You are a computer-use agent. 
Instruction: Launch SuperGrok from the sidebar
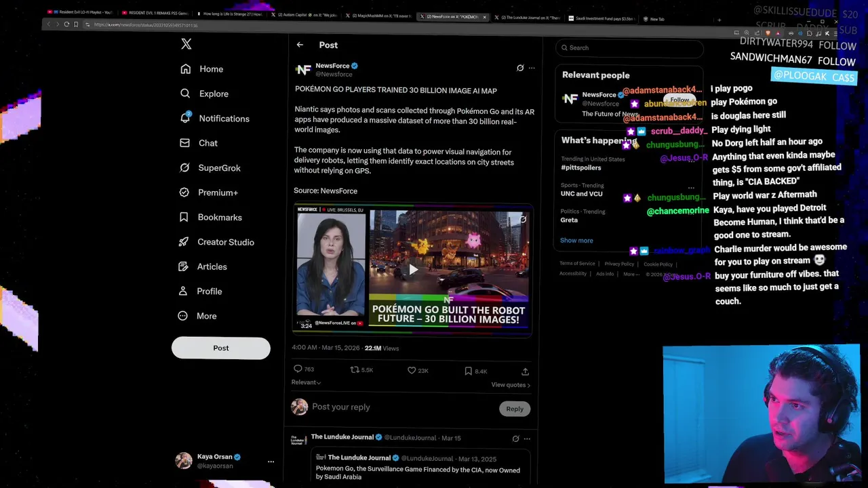210,168
